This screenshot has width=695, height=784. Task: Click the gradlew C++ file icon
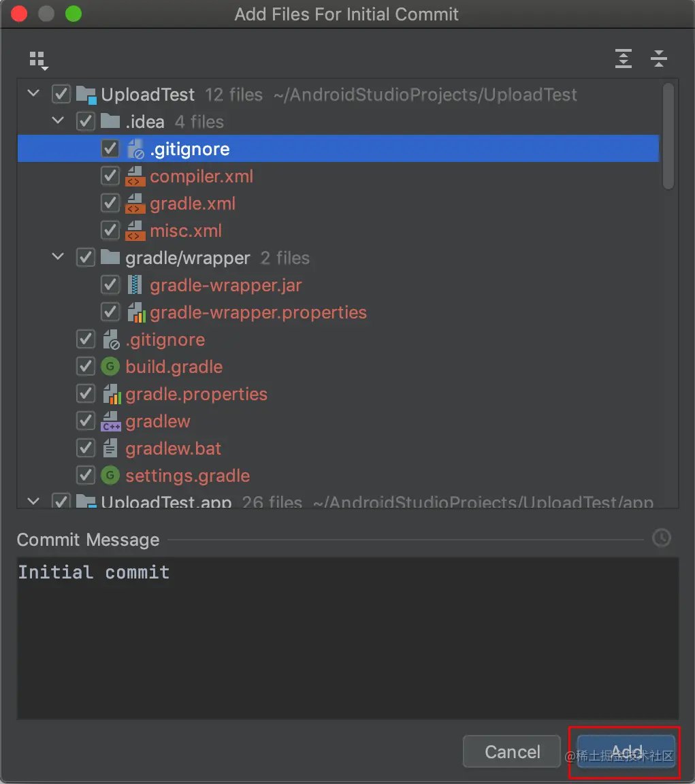tap(110, 422)
